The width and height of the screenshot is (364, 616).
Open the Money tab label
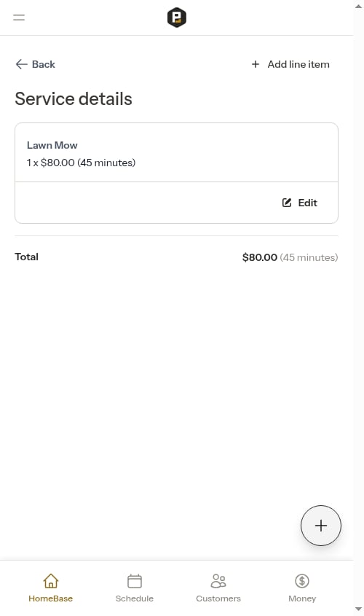click(x=302, y=599)
